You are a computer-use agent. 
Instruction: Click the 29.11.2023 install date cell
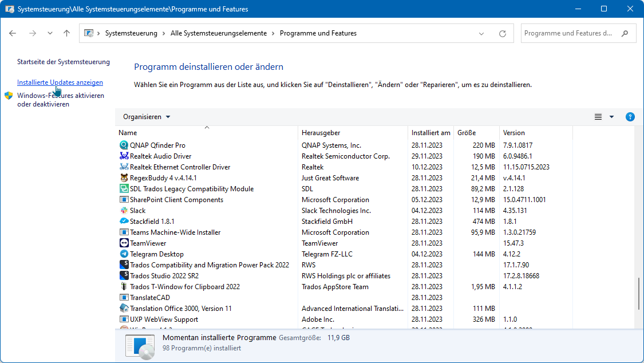tap(426, 156)
